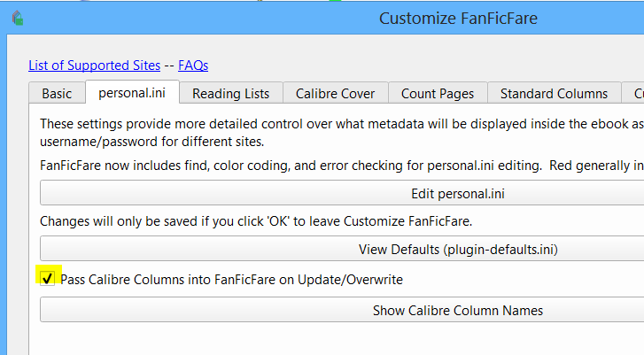The width and height of the screenshot is (644, 355).
Task: Switch to the Count Pages tab
Action: coord(438,93)
